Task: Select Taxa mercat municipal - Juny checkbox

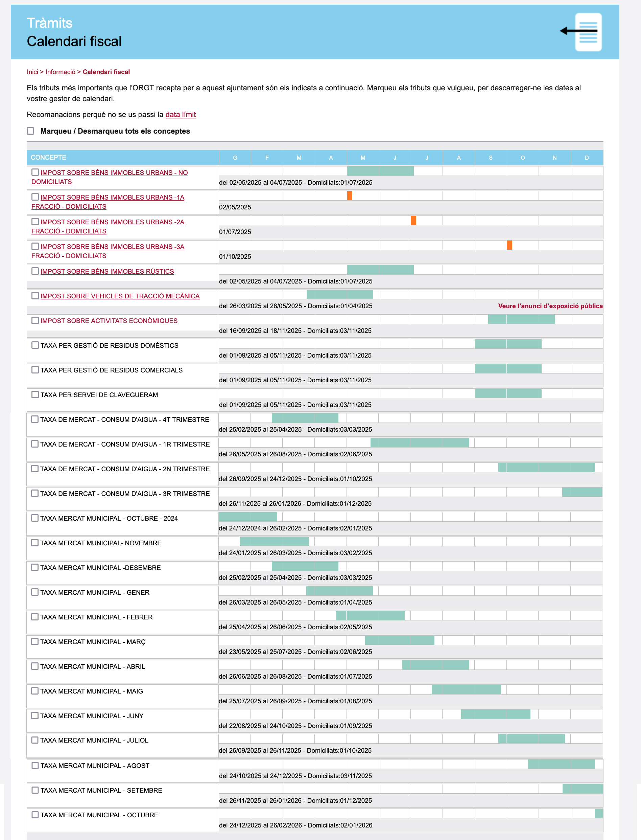Action: point(35,716)
